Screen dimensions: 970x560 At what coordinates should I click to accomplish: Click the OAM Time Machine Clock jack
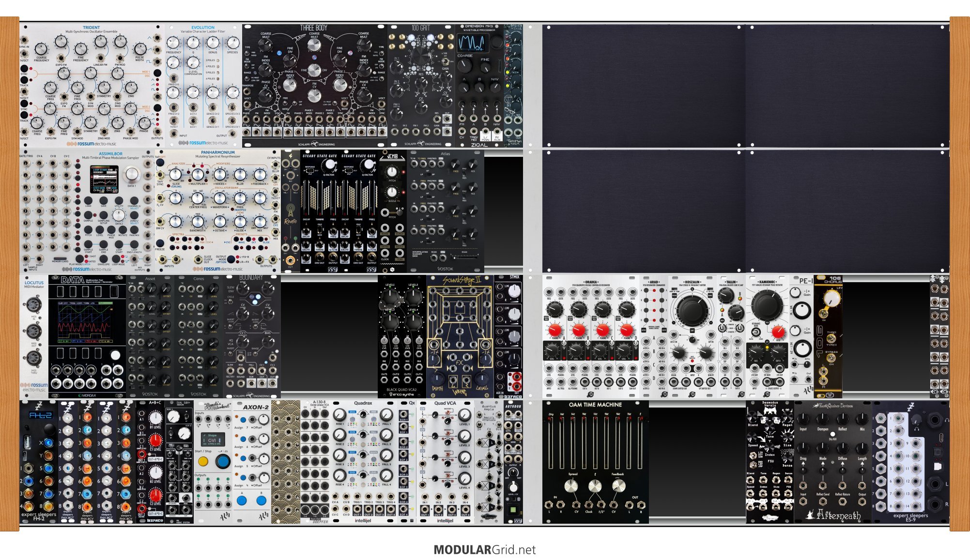pos(588,505)
